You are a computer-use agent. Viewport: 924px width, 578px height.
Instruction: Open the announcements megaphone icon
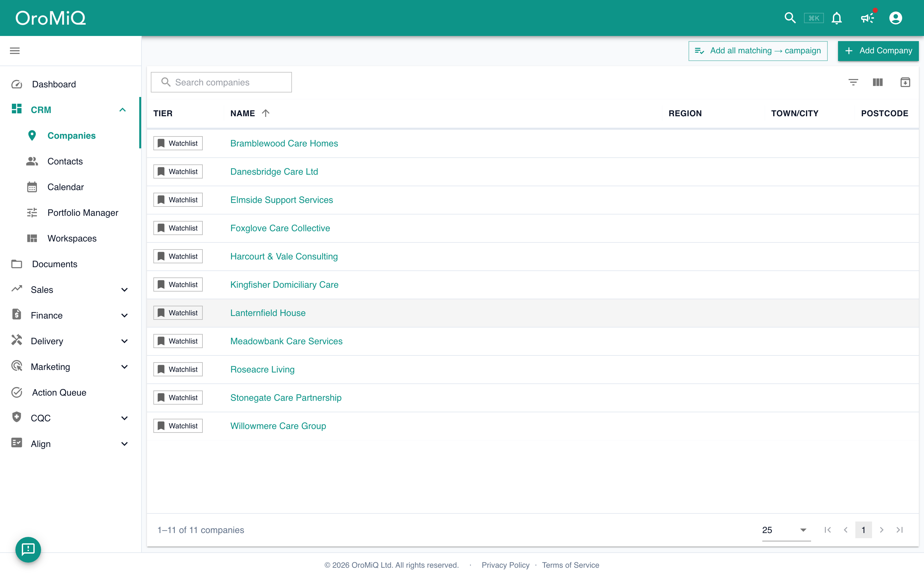coord(868,18)
